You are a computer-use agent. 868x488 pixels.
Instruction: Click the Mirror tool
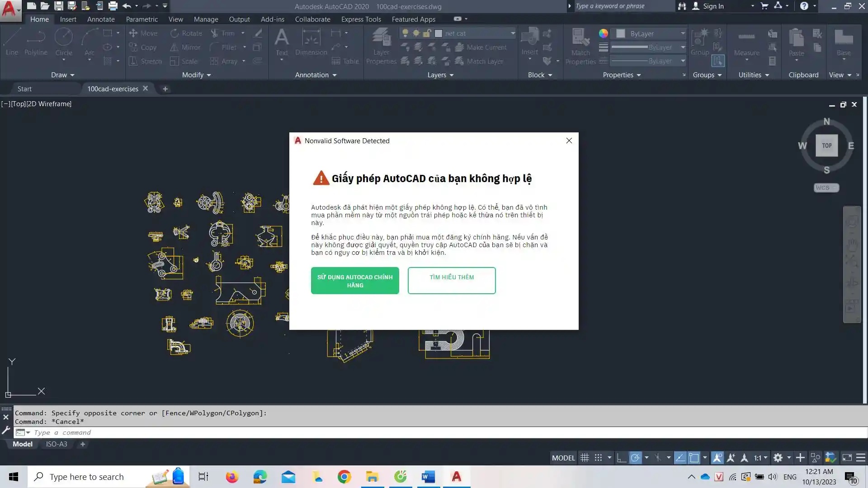pyautogui.click(x=185, y=47)
